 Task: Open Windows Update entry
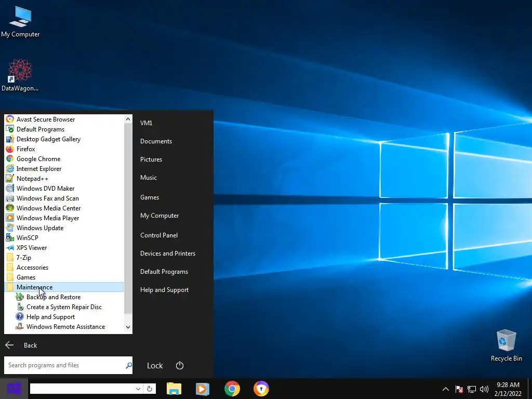pyautogui.click(x=64, y=228)
